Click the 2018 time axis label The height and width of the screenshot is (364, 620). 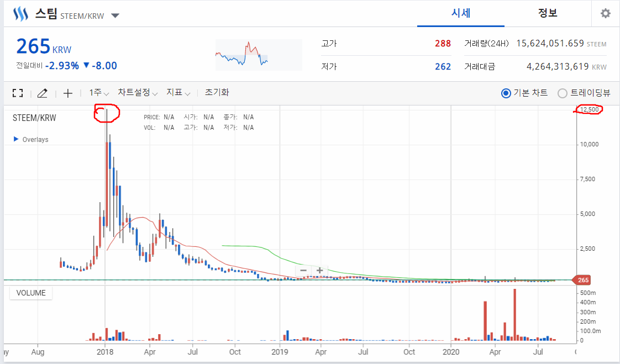[x=105, y=352]
